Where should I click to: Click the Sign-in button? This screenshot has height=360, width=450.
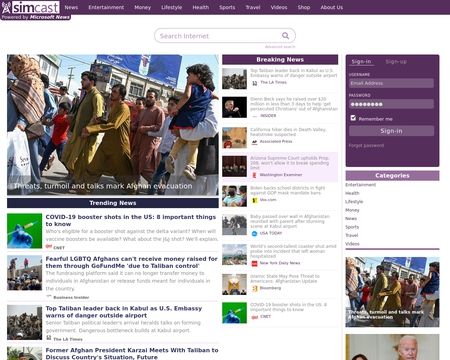pyautogui.click(x=391, y=131)
